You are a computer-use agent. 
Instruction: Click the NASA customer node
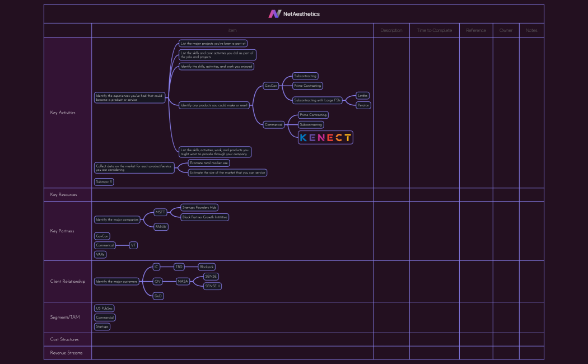[x=183, y=281]
